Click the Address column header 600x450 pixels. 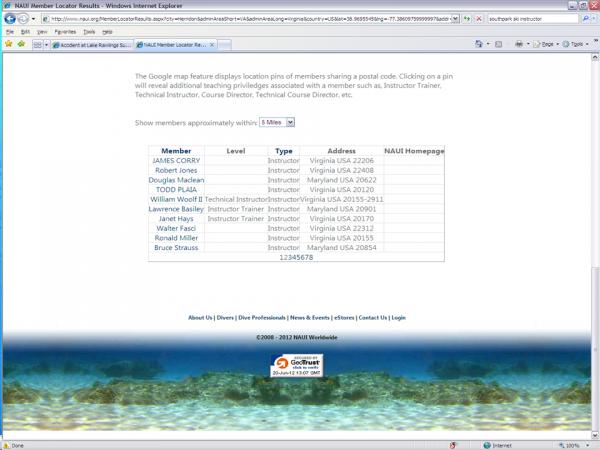(341, 151)
